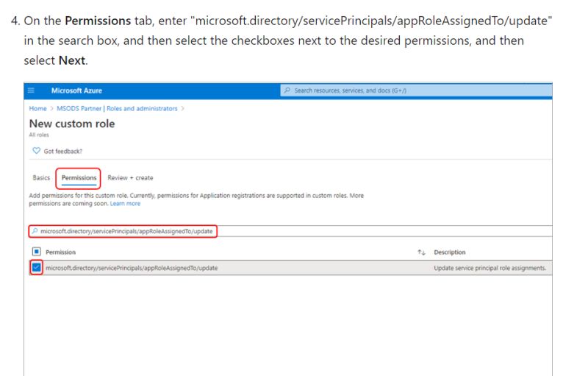Switch to Review + create tab
Image resolution: width=588 pixels, height=376 pixels.
click(130, 178)
